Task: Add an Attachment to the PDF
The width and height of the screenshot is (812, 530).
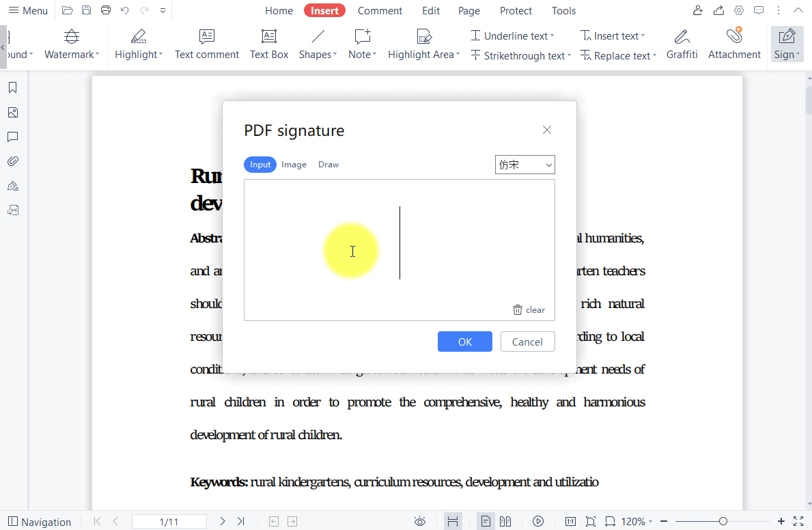Action: pyautogui.click(x=734, y=43)
